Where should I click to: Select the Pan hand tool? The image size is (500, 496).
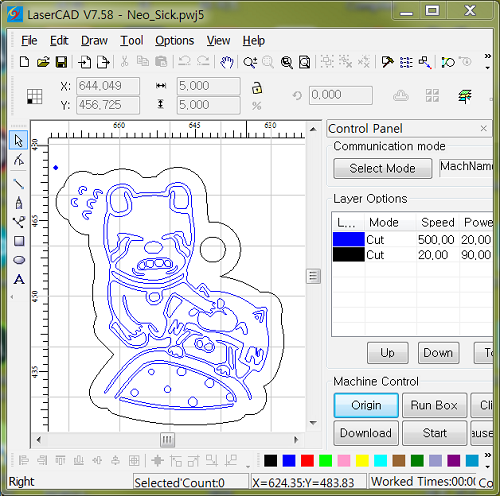[226, 62]
